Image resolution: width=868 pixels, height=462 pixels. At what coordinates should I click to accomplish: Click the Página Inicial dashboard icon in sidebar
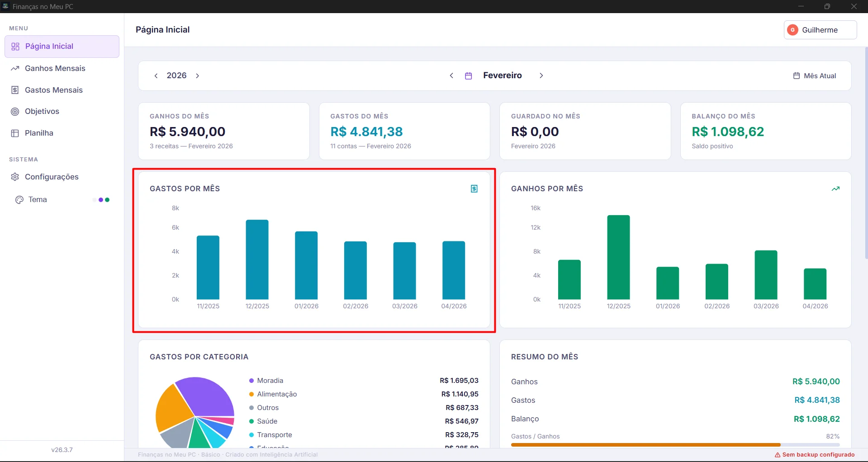[x=15, y=47]
